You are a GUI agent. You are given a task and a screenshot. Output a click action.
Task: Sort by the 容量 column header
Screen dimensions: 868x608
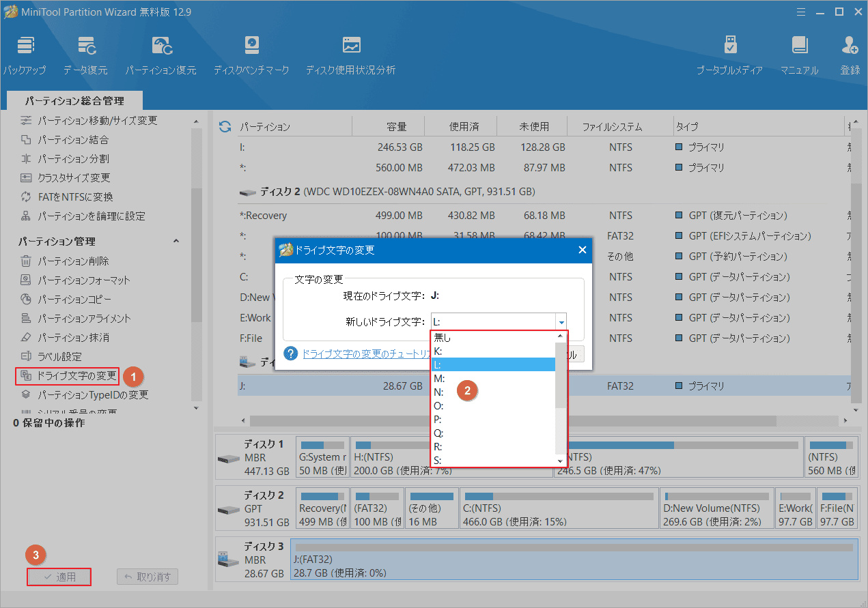pyautogui.click(x=388, y=127)
